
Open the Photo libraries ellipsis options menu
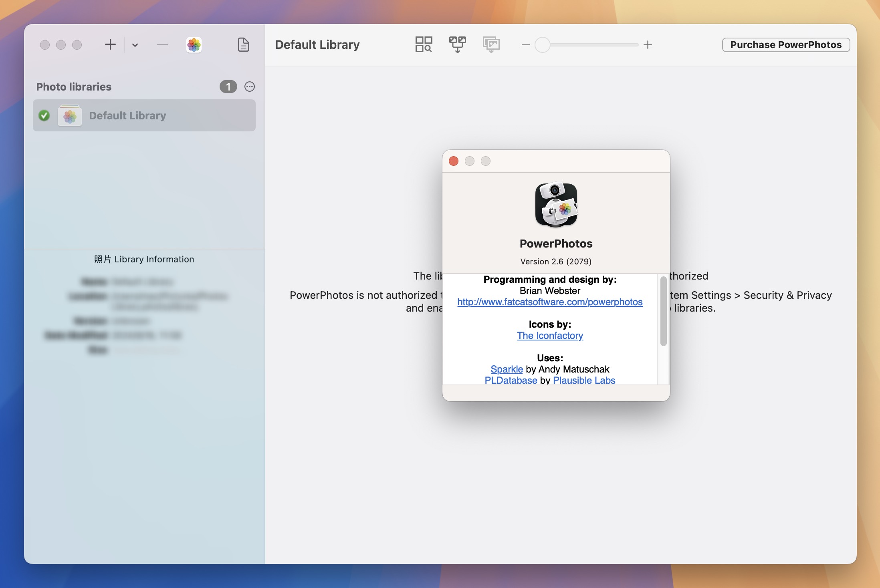coord(250,87)
